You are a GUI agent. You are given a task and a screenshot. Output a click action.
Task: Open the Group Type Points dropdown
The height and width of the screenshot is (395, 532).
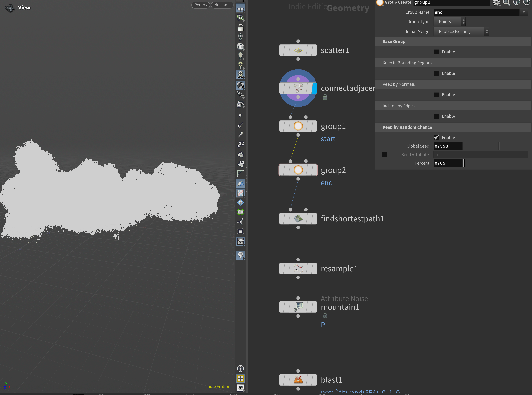pos(449,22)
